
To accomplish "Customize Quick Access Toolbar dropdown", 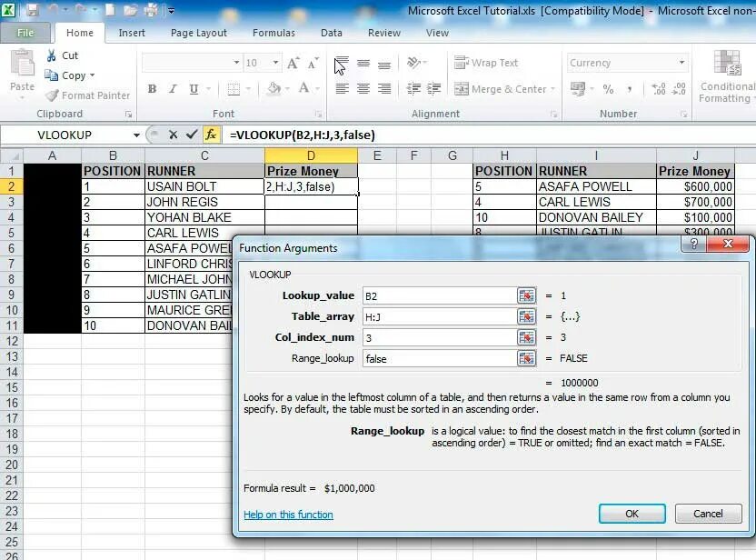I will [171, 10].
